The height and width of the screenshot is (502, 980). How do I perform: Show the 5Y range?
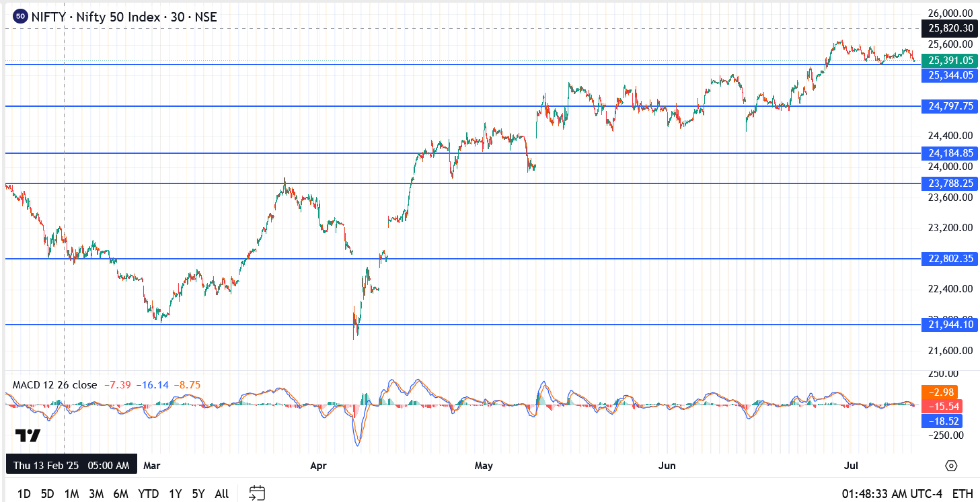pos(198,494)
